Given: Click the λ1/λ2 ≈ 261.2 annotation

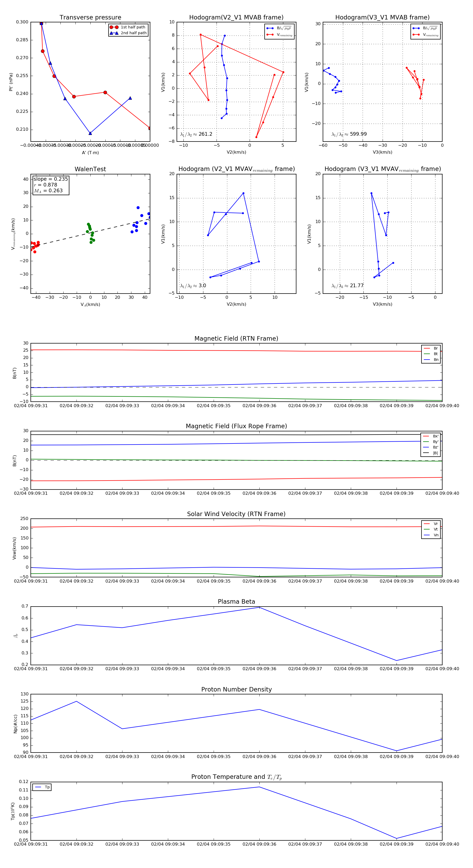Looking at the screenshot, I should (196, 134).
